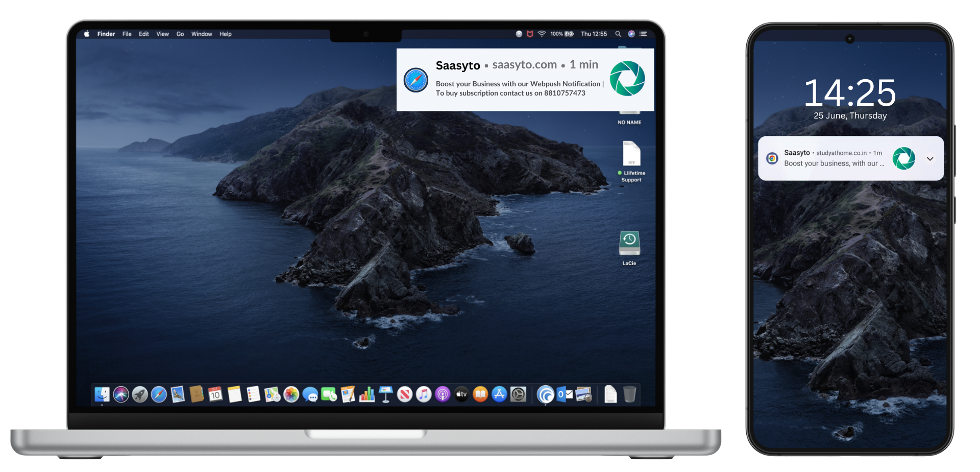Open FaceTime green icon in dock

click(x=329, y=394)
